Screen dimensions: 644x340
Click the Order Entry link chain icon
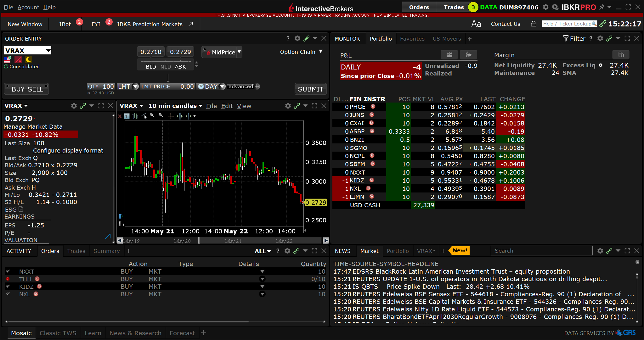click(x=306, y=38)
